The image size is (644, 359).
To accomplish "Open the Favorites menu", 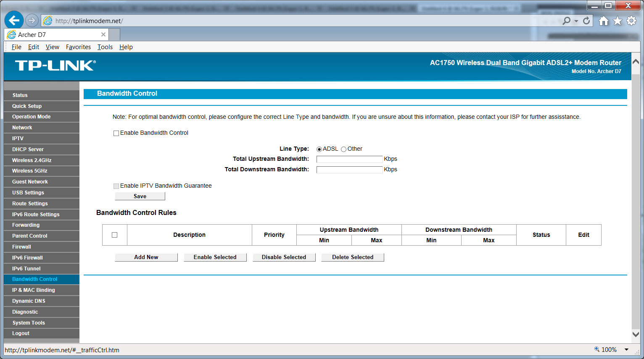I will [x=78, y=47].
